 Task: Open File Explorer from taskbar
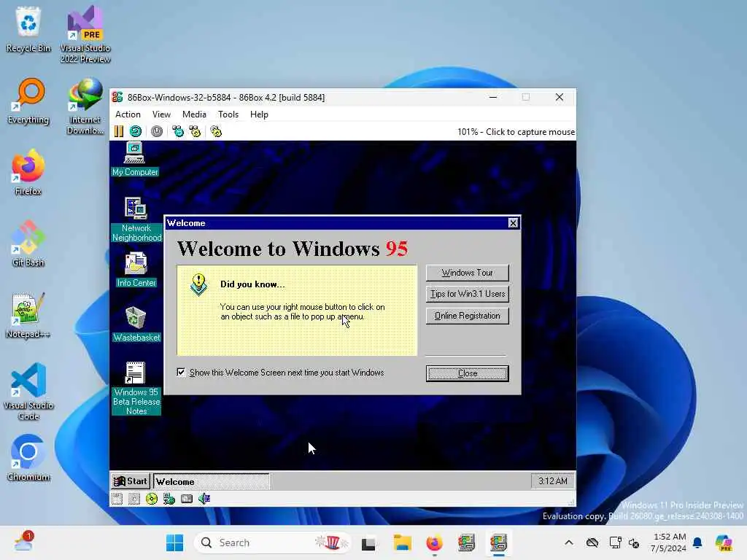(403, 542)
